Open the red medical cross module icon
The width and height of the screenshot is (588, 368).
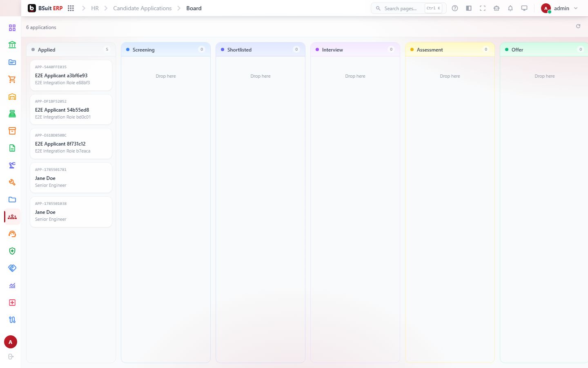[x=12, y=303]
